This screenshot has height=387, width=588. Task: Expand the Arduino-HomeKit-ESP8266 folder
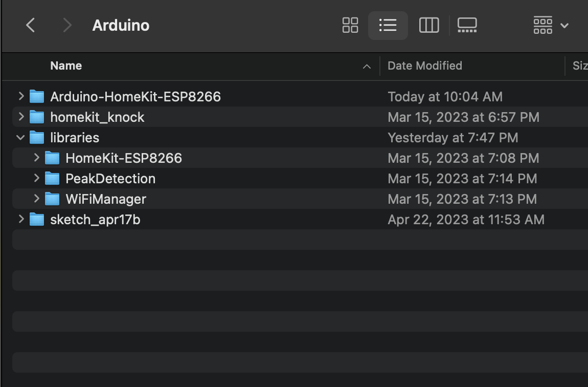21,96
